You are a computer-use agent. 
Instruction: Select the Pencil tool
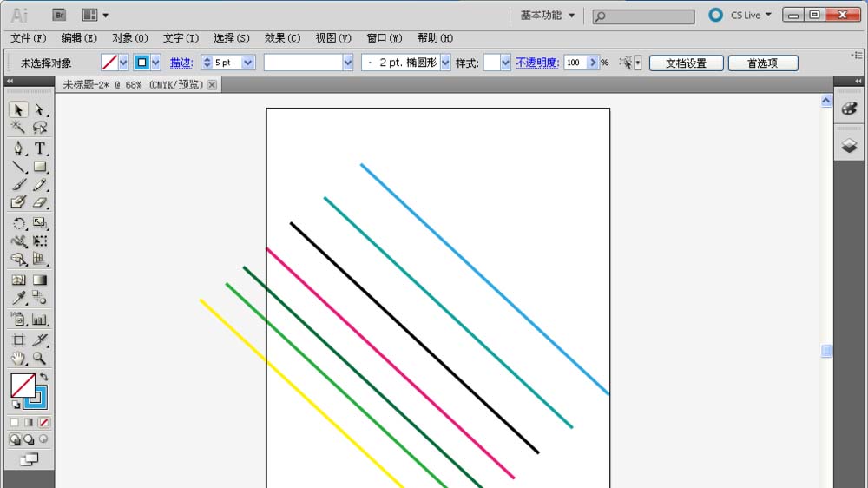(x=39, y=184)
